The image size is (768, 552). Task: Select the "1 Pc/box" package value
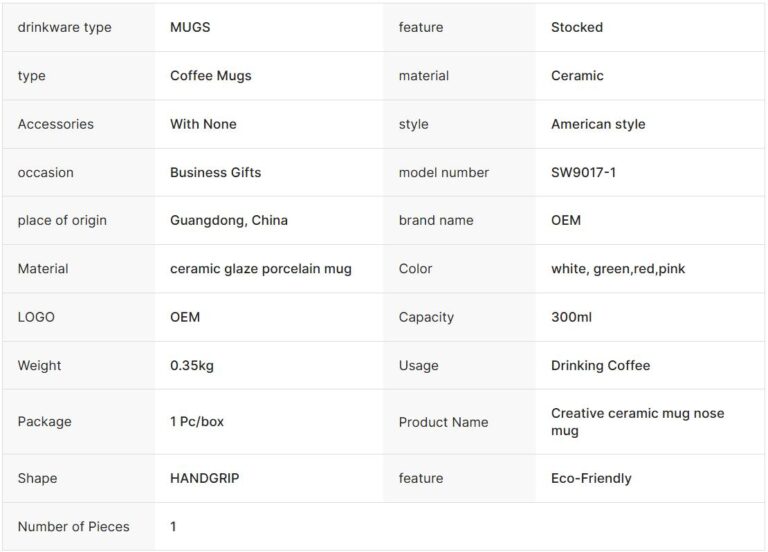(x=197, y=421)
